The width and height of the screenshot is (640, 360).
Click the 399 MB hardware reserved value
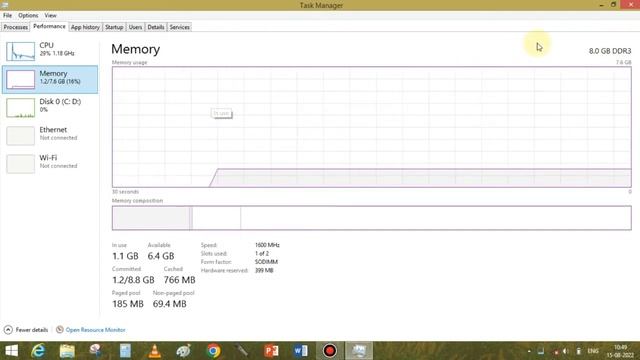click(264, 270)
